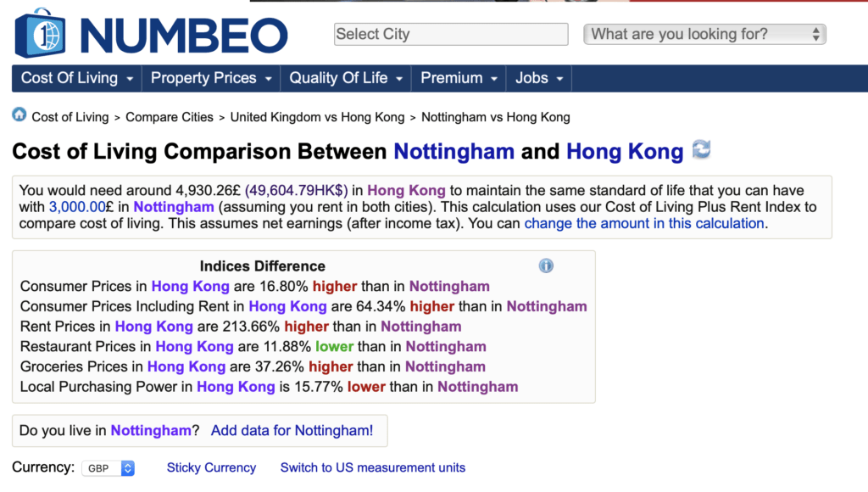
Task: Click Hong Kong in the page heading
Action: (x=625, y=151)
